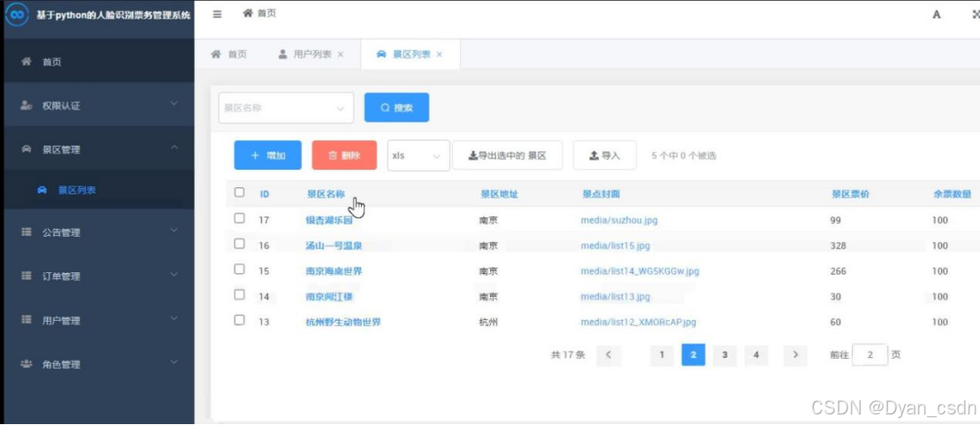Open 景区列表 submenu item

coord(99,190)
